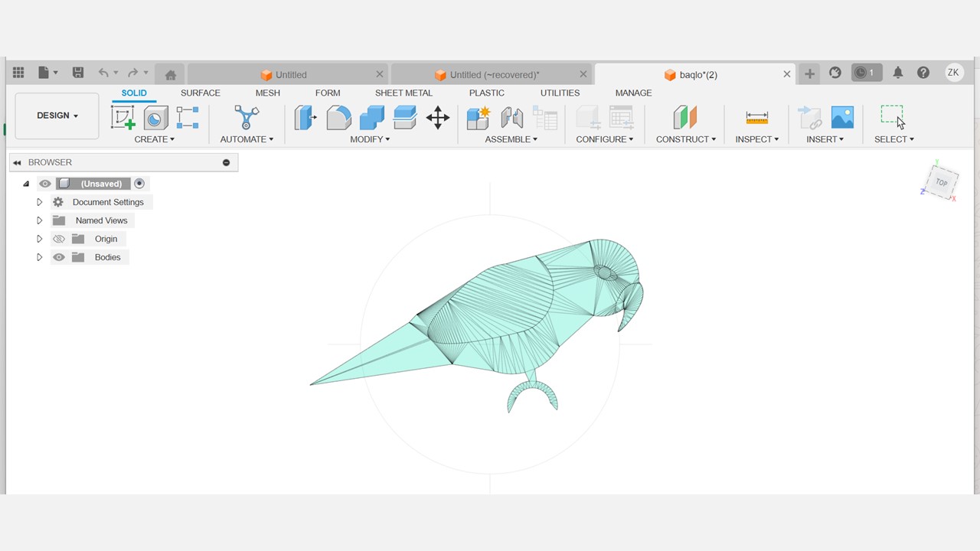Open the CONSTRUCT dropdown menu
The image size is (980, 551).
click(x=686, y=139)
